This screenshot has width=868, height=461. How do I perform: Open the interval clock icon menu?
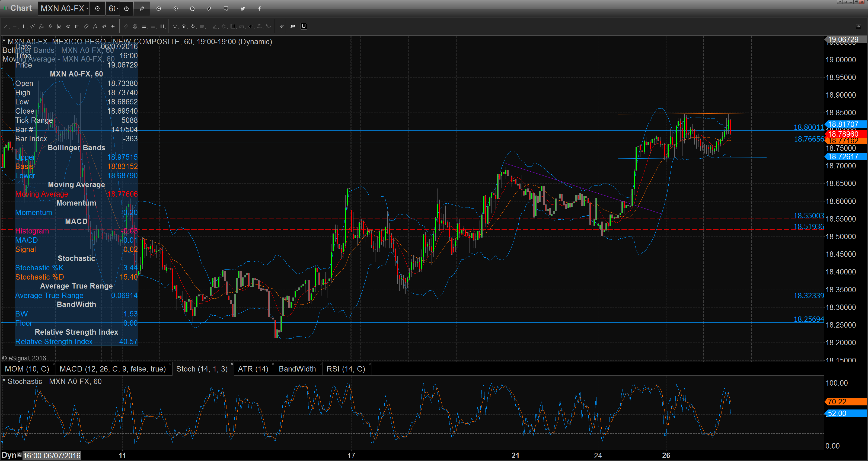[126, 8]
